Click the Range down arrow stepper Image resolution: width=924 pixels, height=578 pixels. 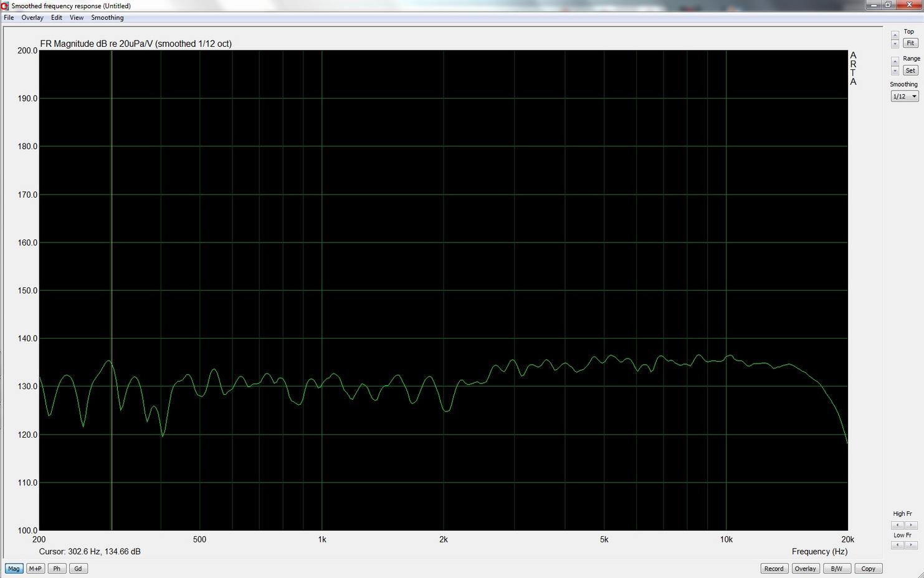click(895, 70)
